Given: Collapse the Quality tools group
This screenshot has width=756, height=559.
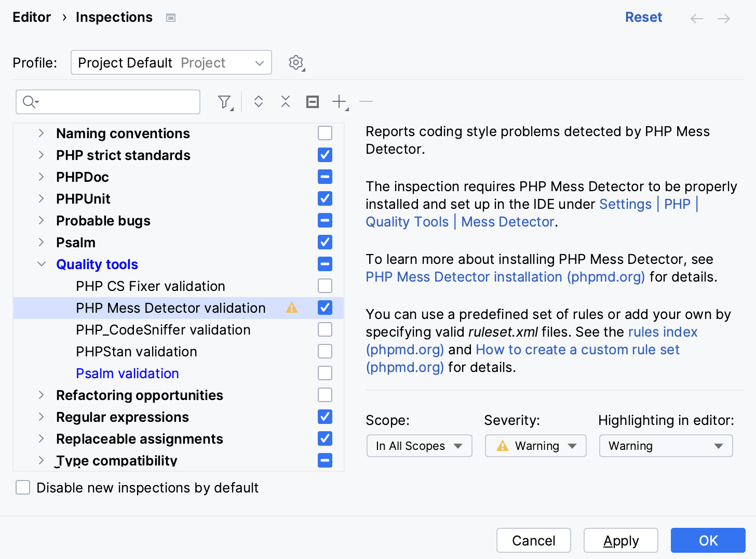Looking at the screenshot, I should pyautogui.click(x=42, y=264).
